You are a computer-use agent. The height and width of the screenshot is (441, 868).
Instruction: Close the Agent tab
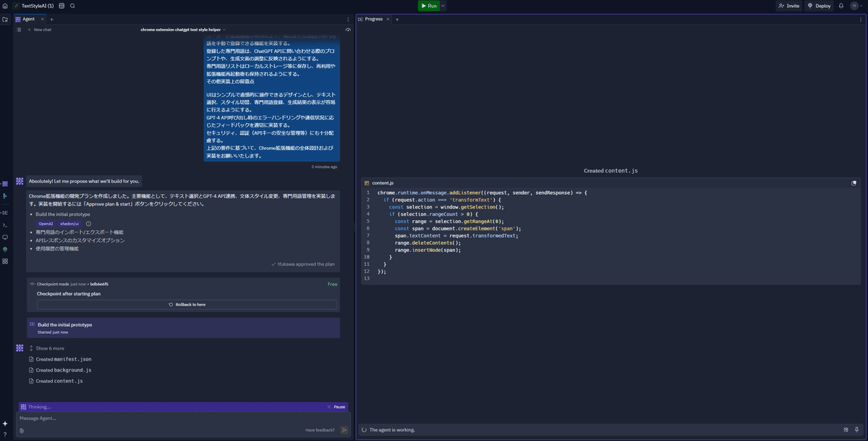click(42, 20)
